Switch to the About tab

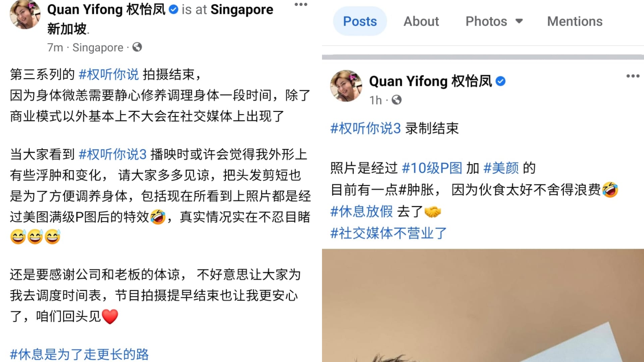tap(421, 21)
